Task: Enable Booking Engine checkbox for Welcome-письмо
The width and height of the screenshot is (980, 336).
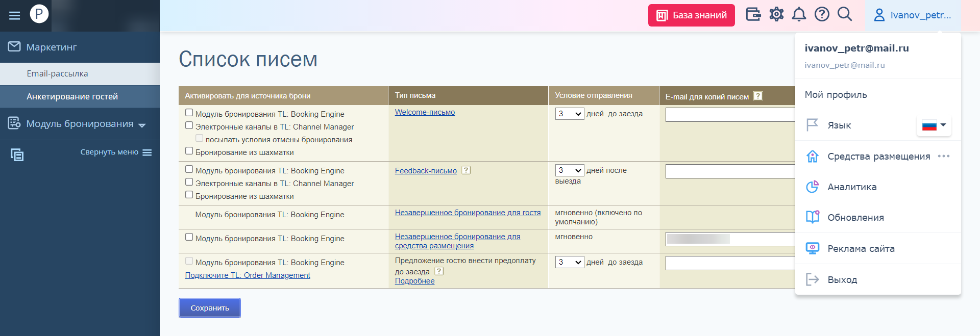Action: point(189,113)
